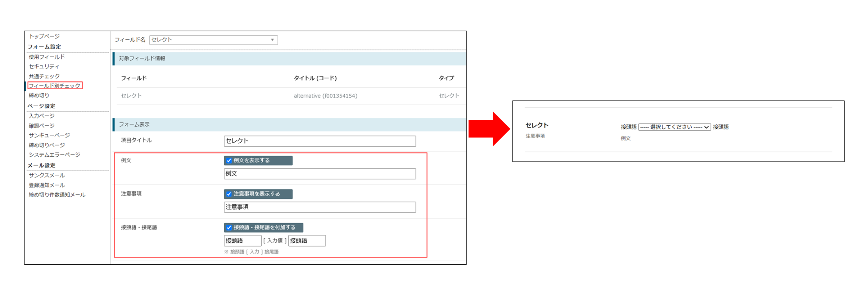Click the suffix input after [入力値]
This screenshot has height=282, width=868.
(307, 241)
